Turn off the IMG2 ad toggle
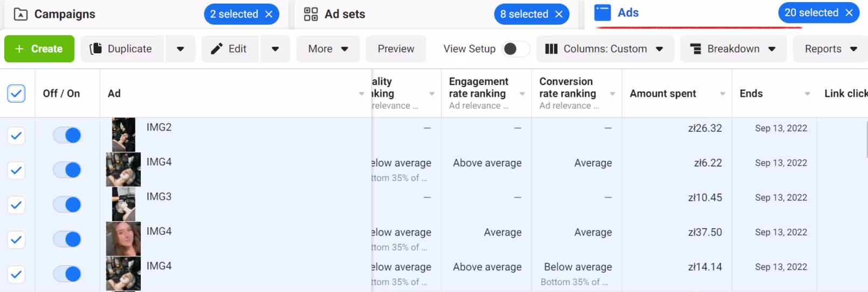868x292 pixels. click(x=67, y=135)
